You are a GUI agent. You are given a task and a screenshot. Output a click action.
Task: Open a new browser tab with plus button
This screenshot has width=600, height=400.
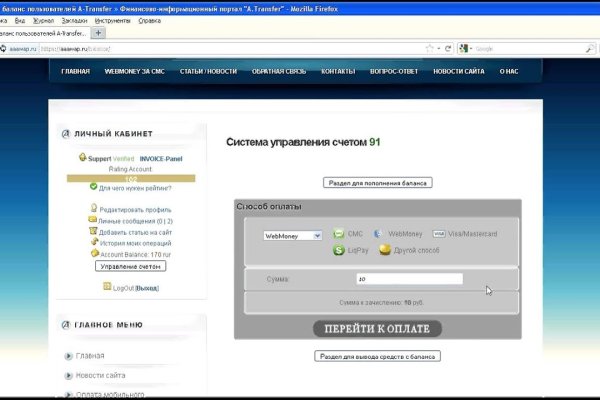point(99,33)
